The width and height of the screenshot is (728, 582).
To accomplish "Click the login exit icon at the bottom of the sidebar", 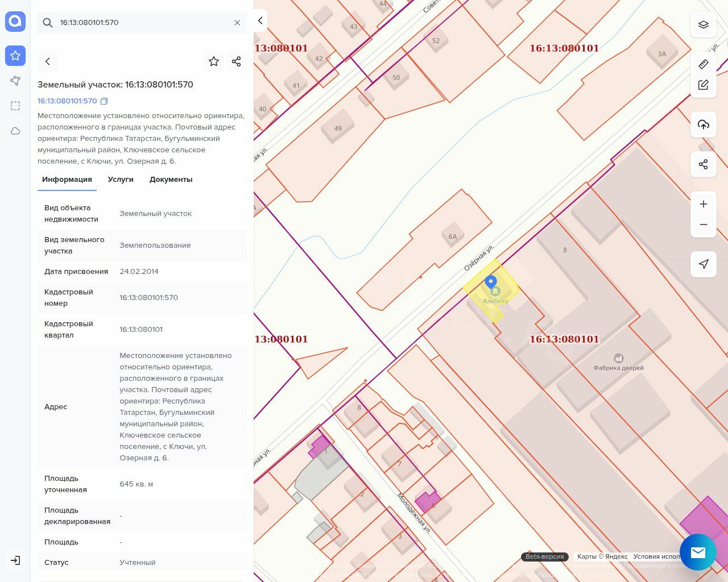I will pos(15,560).
